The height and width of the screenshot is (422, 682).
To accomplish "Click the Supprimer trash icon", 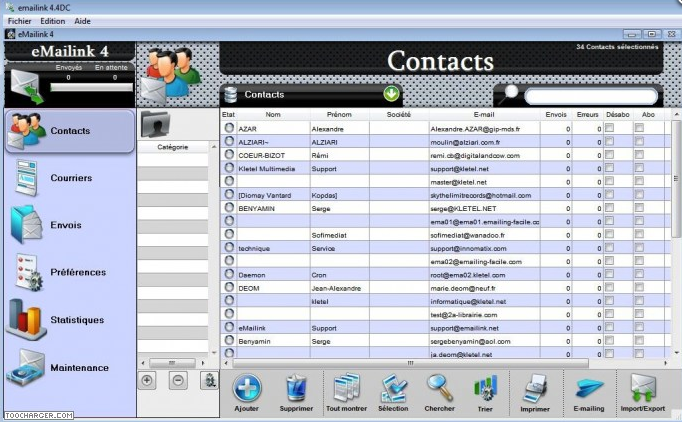I will pos(296,388).
